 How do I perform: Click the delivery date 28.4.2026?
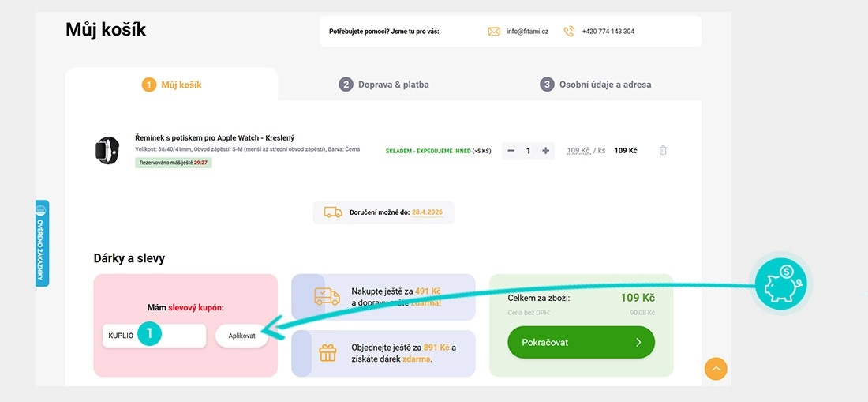(427, 212)
